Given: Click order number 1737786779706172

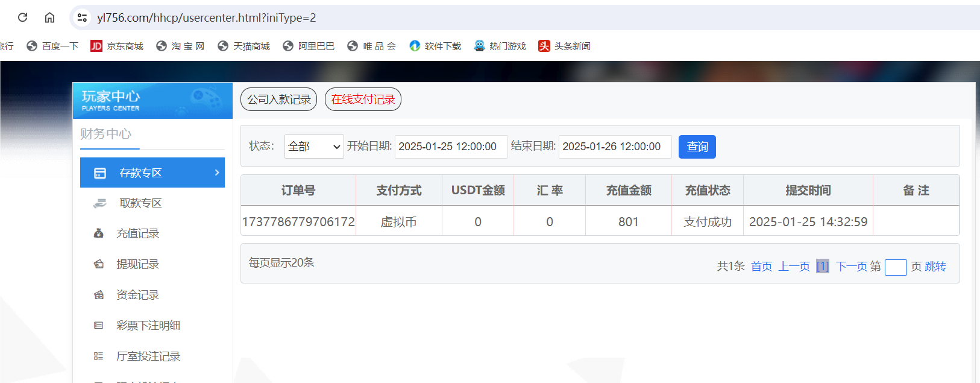Looking at the screenshot, I should click(298, 222).
